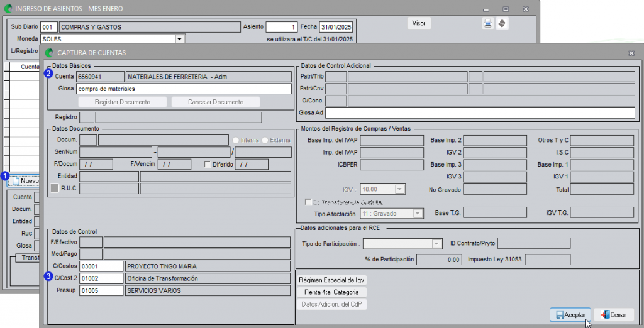Click the Régimen Especial de Igv button

(331, 280)
